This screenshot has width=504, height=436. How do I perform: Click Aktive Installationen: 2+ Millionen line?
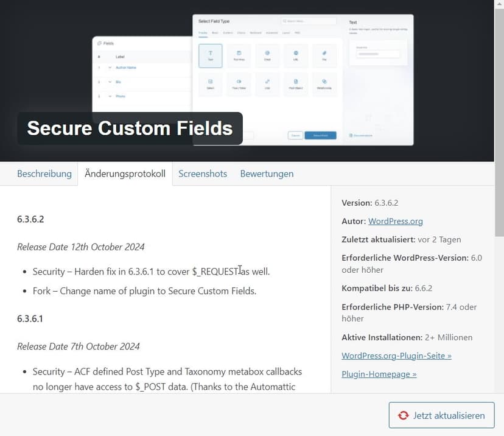407,337
